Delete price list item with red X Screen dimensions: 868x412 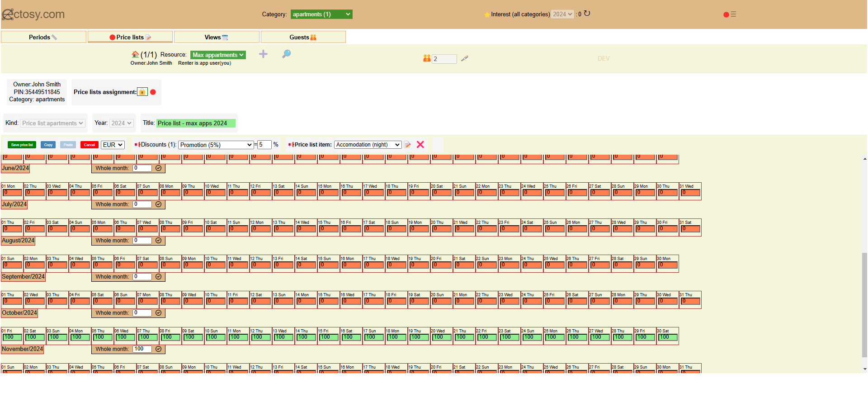[x=420, y=145]
